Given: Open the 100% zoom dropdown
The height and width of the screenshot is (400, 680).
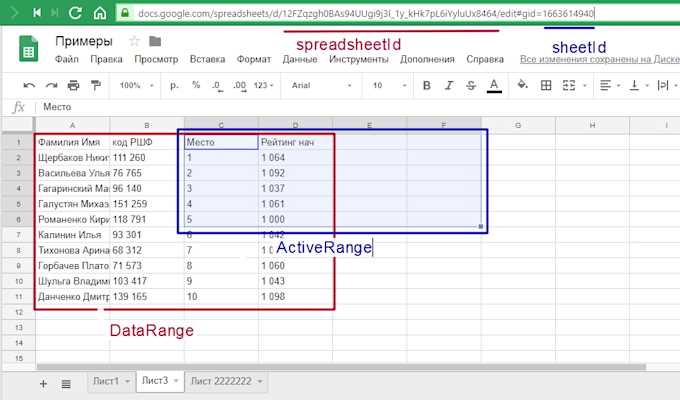Looking at the screenshot, I should (x=136, y=85).
